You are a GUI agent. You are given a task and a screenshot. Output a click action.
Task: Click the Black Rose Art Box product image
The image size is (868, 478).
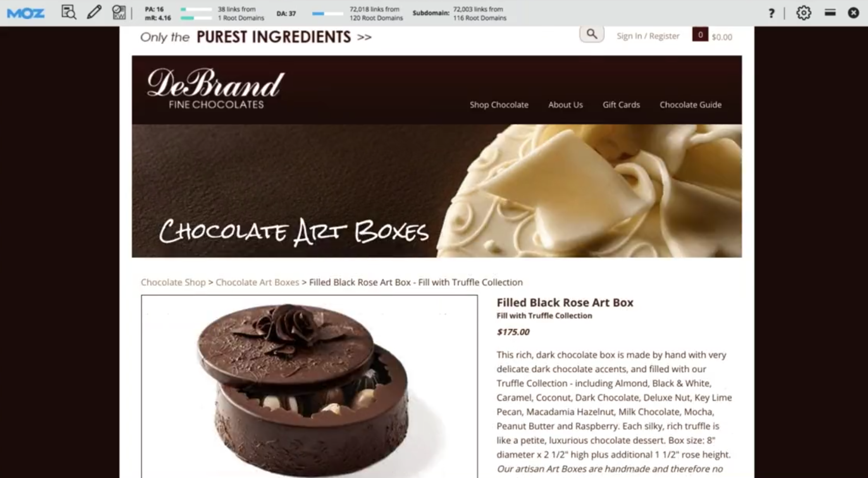309,386
